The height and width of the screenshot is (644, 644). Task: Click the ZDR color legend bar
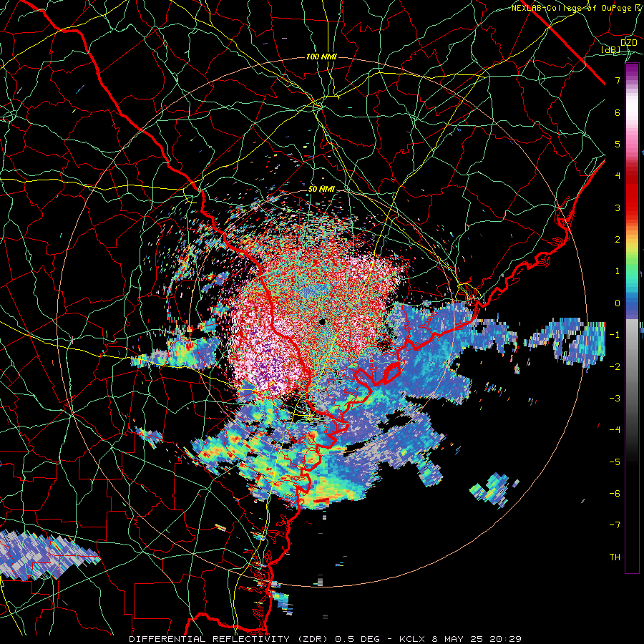point(632,318)
